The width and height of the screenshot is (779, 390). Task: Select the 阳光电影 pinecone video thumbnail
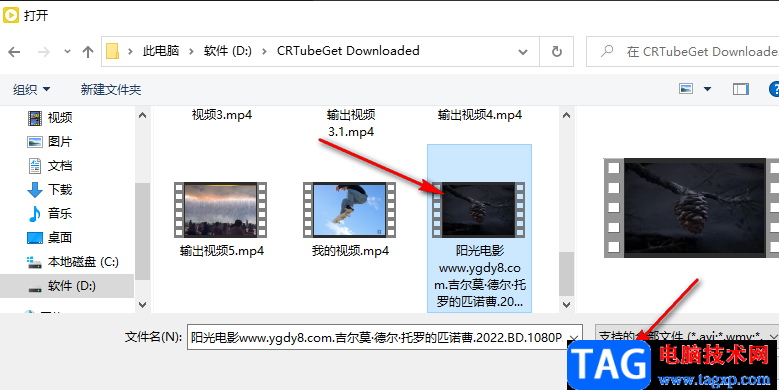pyautogui.click(x=479, y=210)
